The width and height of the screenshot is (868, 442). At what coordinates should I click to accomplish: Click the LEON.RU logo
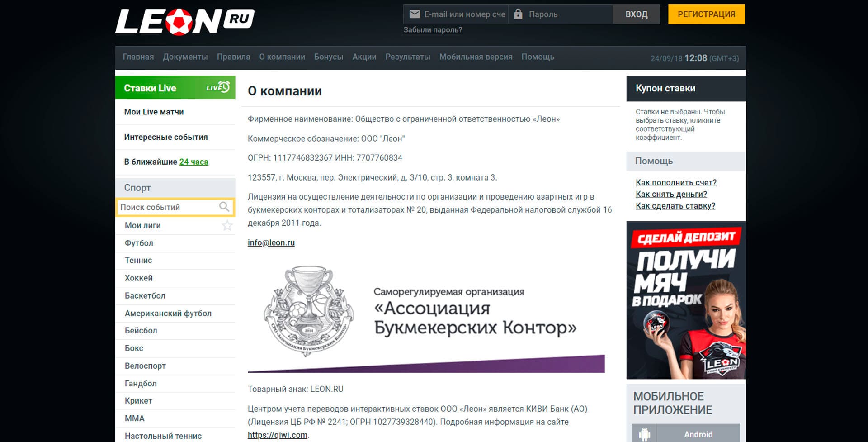[x=185, y=21]
